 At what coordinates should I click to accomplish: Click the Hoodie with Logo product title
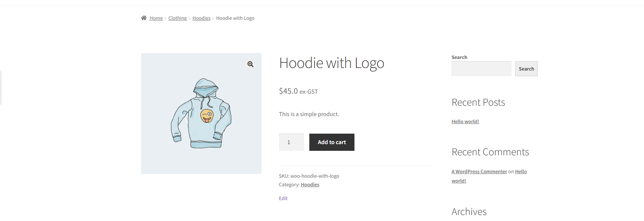pos(331,63)
